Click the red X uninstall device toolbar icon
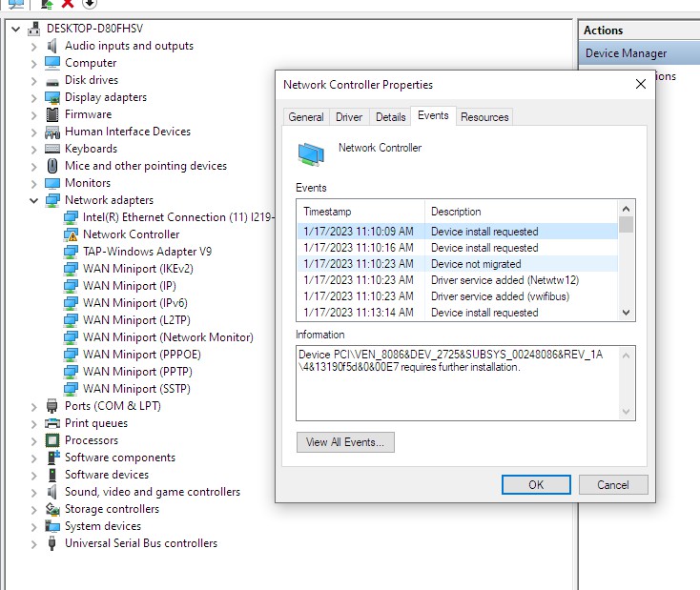The width and height of the screenshot is (700, 590). pyautogui.click(x=68, y=4)
